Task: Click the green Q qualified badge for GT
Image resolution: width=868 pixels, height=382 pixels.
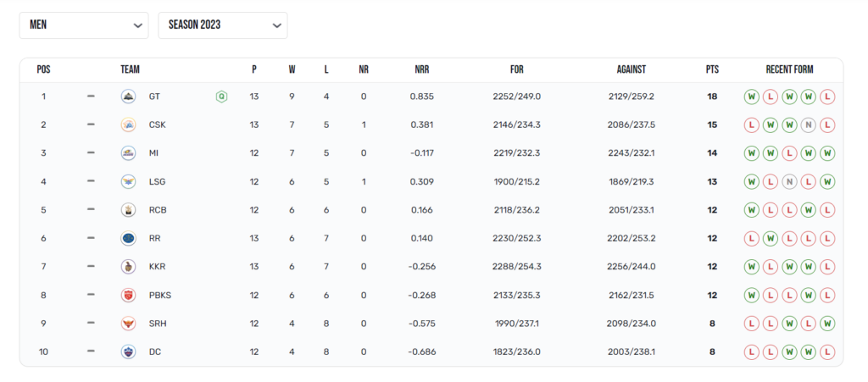Action: coord(221,97)
